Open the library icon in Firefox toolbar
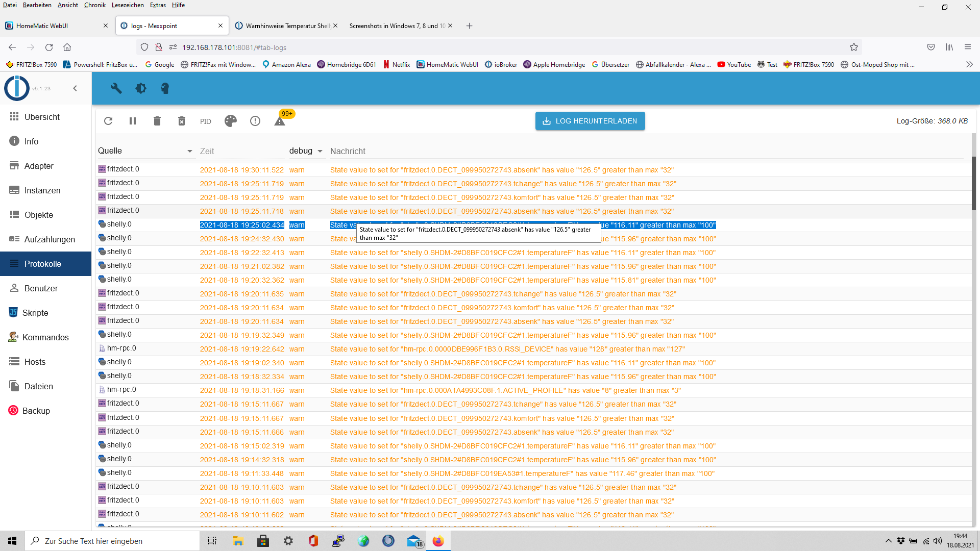This screenshot has width=980, height=551. point(949,47)
